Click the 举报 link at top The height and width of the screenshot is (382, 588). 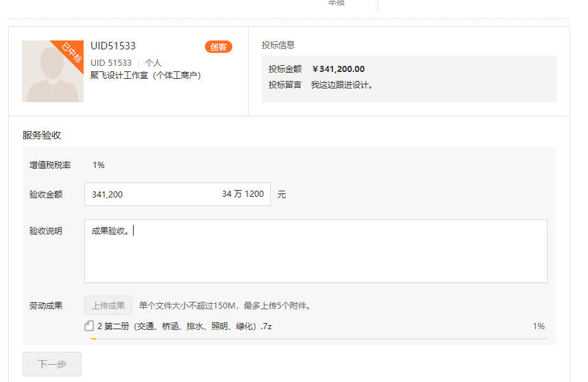[x=336, y=3]
